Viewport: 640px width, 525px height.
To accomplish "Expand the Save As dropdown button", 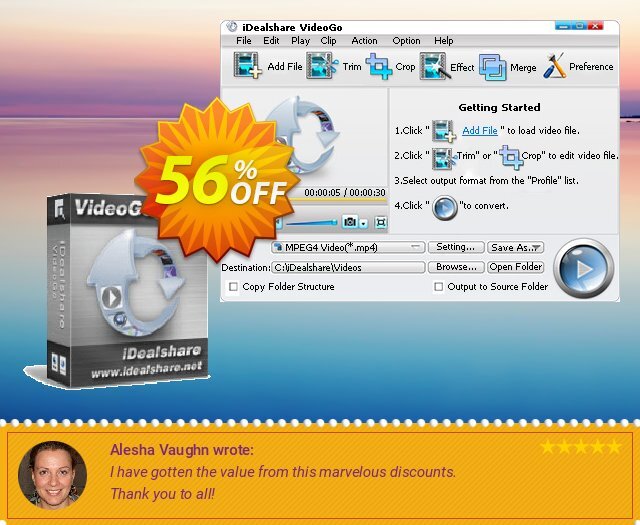I will point(516,247).
